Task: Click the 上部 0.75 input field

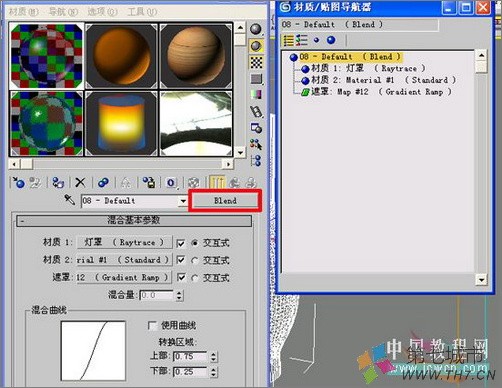Action: (x=191, y=357)
